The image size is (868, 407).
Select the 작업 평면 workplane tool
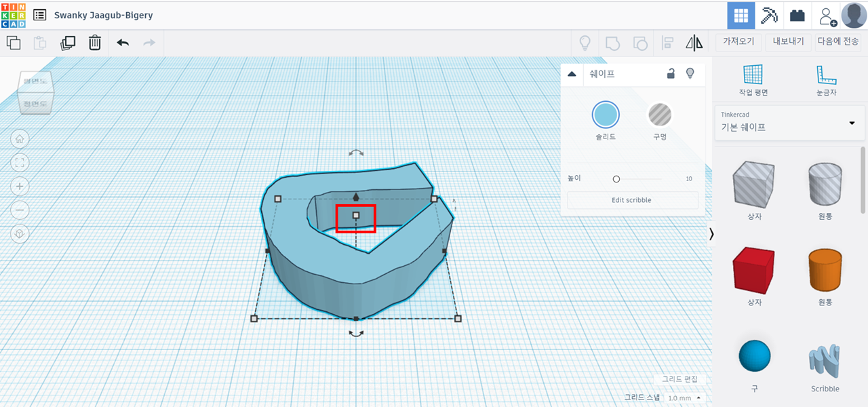click(753, 81)
